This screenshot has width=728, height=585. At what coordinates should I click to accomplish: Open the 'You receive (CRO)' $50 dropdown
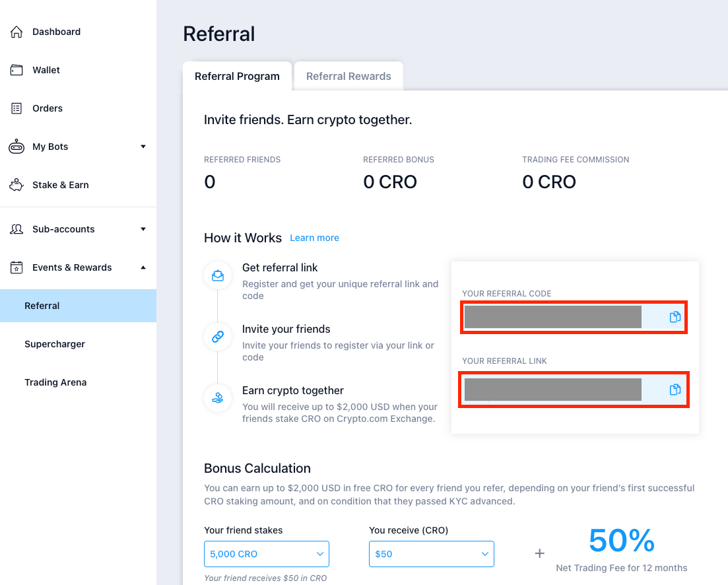coord(431,554)
